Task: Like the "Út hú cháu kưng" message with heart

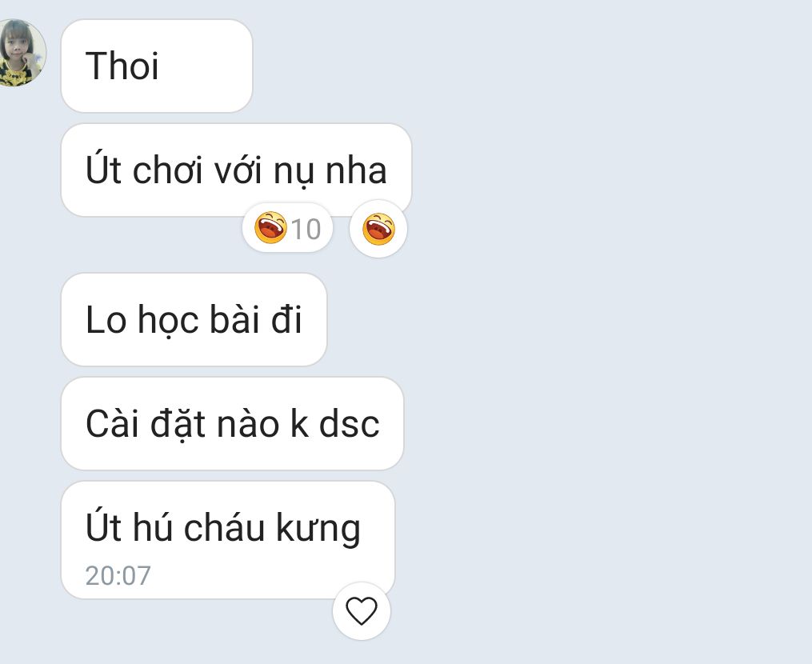Action: point(362,610)
